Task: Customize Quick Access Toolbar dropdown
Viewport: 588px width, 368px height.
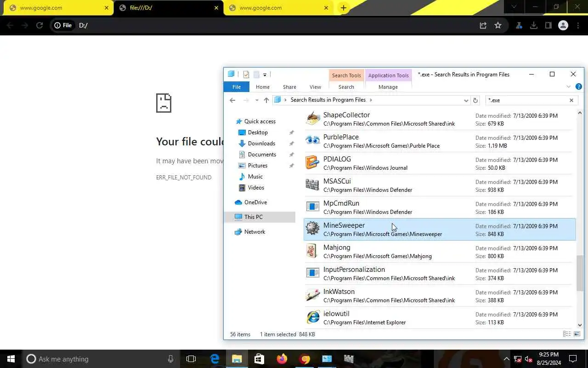Action: pos(265,75)
